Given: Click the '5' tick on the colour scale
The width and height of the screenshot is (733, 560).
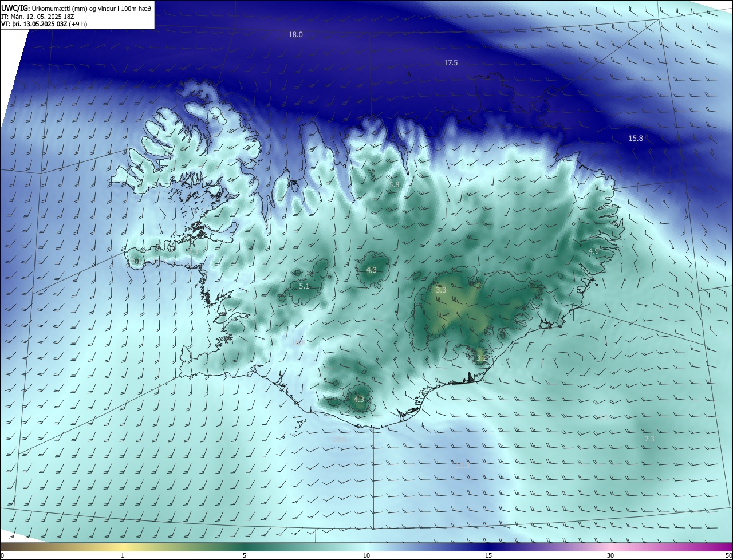Looking at the screenshot, I should [245, 555].
